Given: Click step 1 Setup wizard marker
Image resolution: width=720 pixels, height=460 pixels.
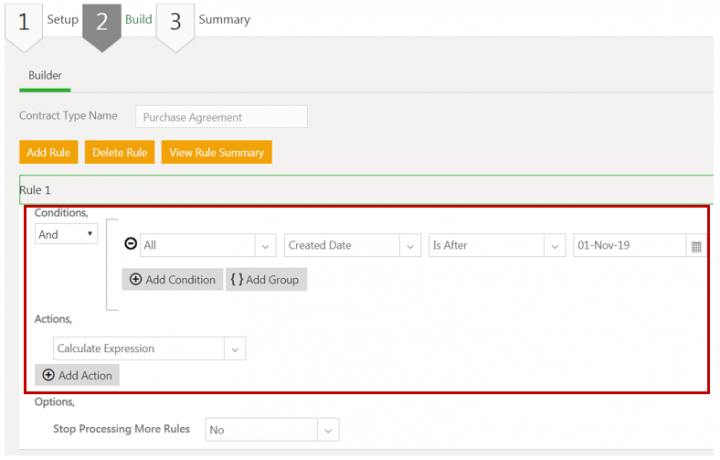Looking at the screenshot, I should 23,22.
